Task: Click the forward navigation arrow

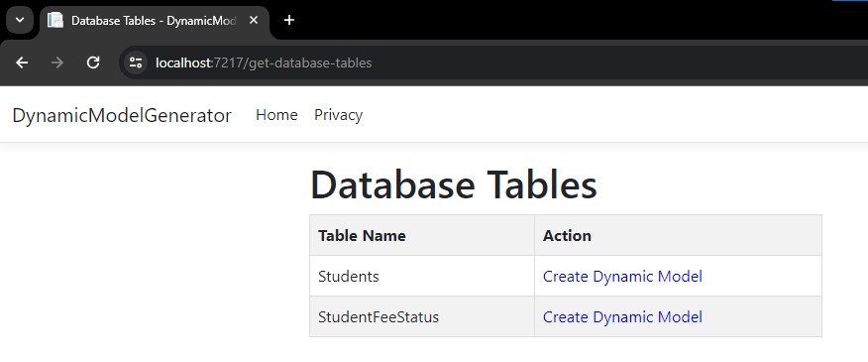Action: (x=57, y=62)
